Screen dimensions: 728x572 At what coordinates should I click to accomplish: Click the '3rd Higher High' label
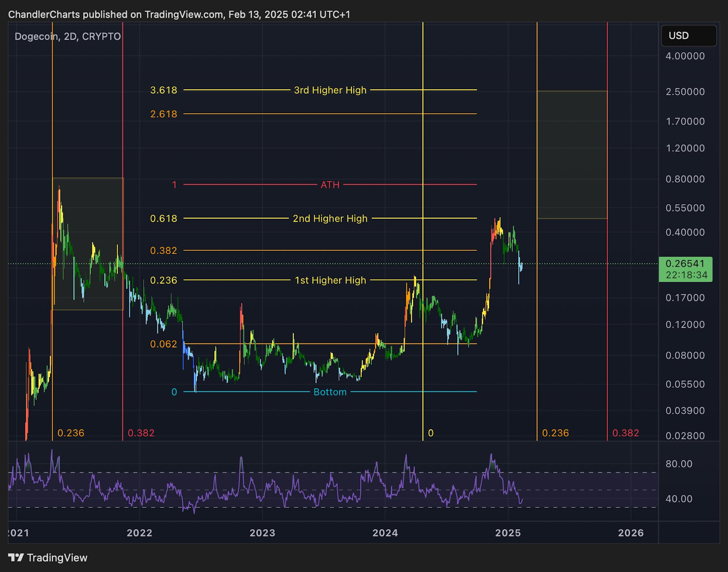(x=330, y=90)
